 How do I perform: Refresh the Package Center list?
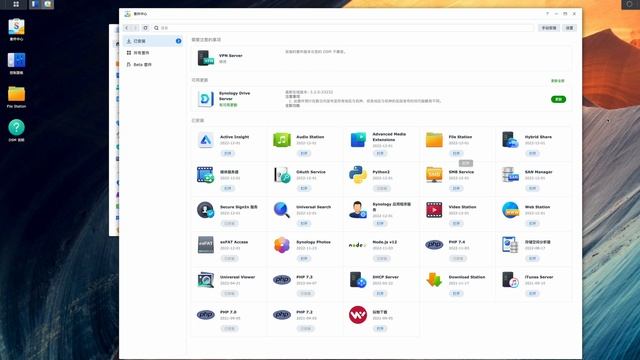pos(145,28)
